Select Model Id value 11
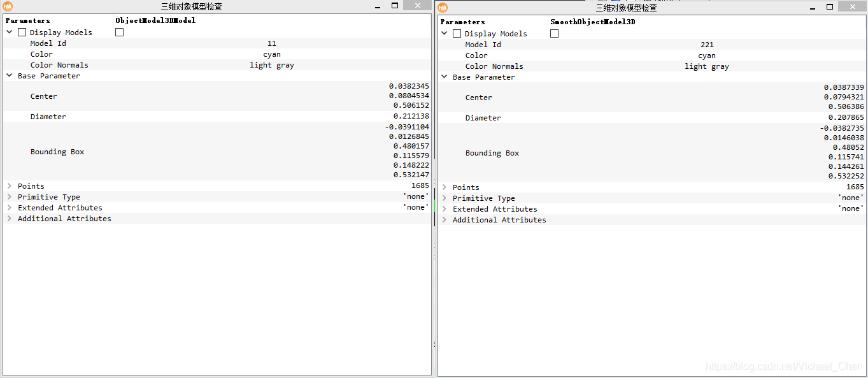 (x=272, y=43)
